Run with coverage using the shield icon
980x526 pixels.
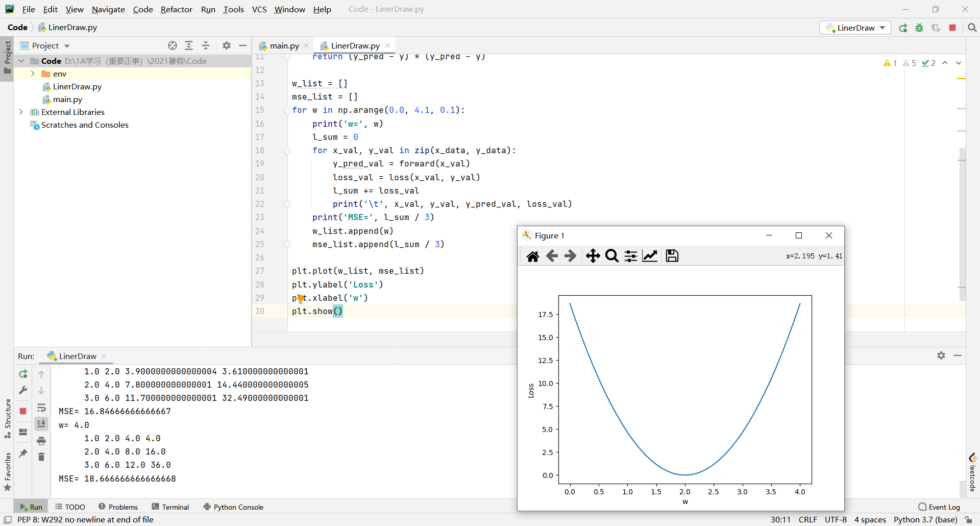(x=936, y=28)
